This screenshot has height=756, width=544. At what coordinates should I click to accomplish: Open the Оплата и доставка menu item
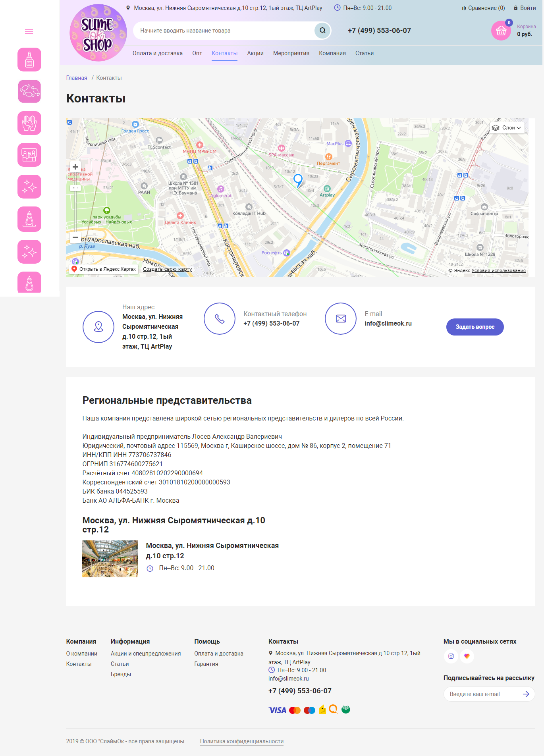coord(158,53)
